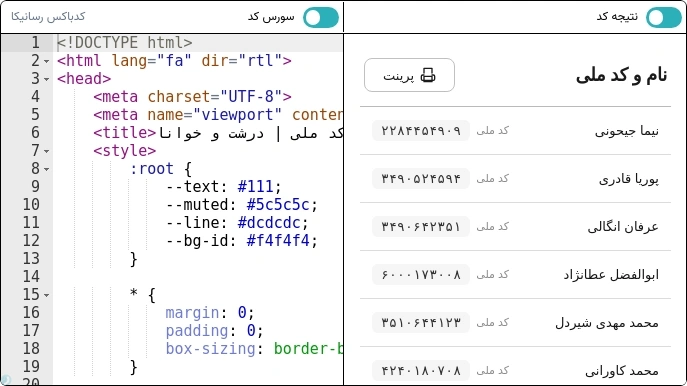Click line number 14 in the gutter
This screenshot has width=687, height=386.
pyautogui.click(x=31, y=276)
